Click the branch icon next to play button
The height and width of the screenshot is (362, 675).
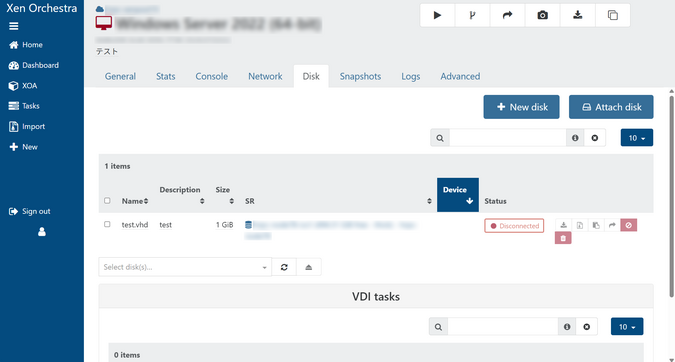pyautogui.click(x=472, y=15)
